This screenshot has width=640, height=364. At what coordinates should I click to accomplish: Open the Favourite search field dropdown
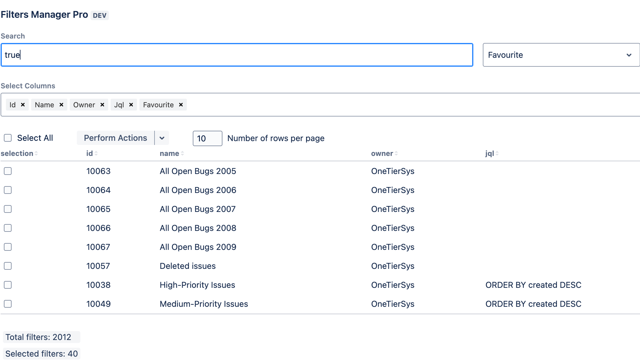click(x=561, y=55)
